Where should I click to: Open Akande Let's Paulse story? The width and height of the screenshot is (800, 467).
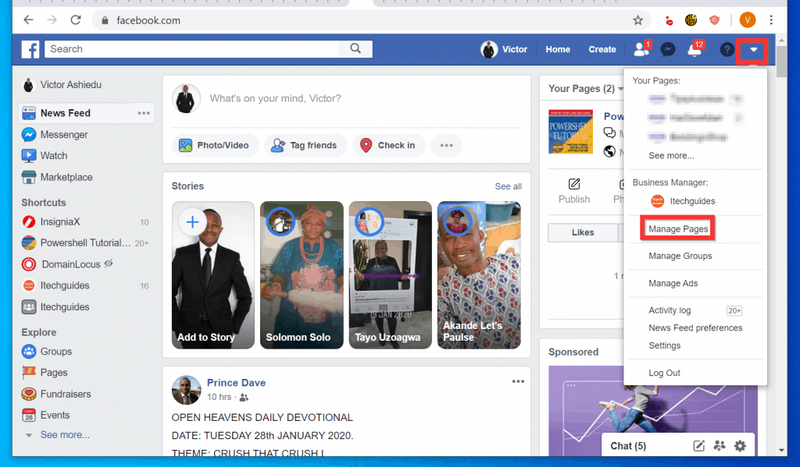tap(479, 275)
